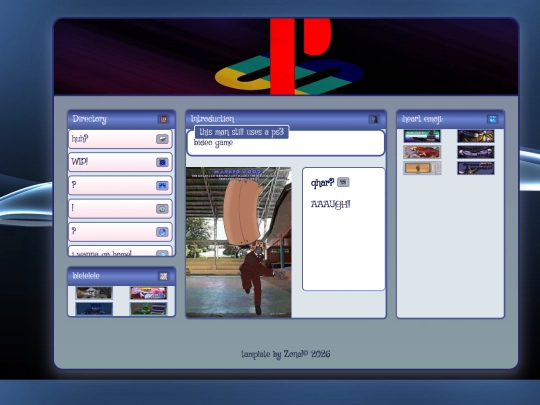
Task: Open the WIP! directory entry
Action: (x=121, y=162)
